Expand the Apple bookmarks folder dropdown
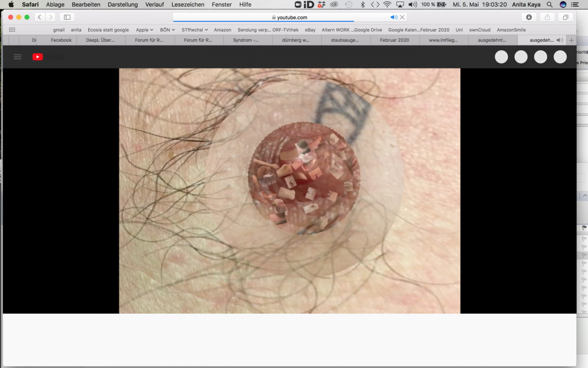Viewport: 588px width, 368px height. pos(144,30)
